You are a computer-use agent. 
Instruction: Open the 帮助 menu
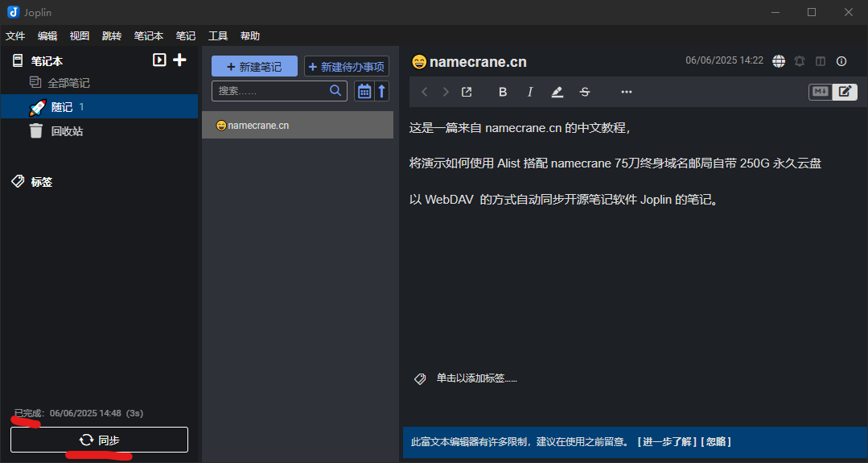[x=250, y=36]
